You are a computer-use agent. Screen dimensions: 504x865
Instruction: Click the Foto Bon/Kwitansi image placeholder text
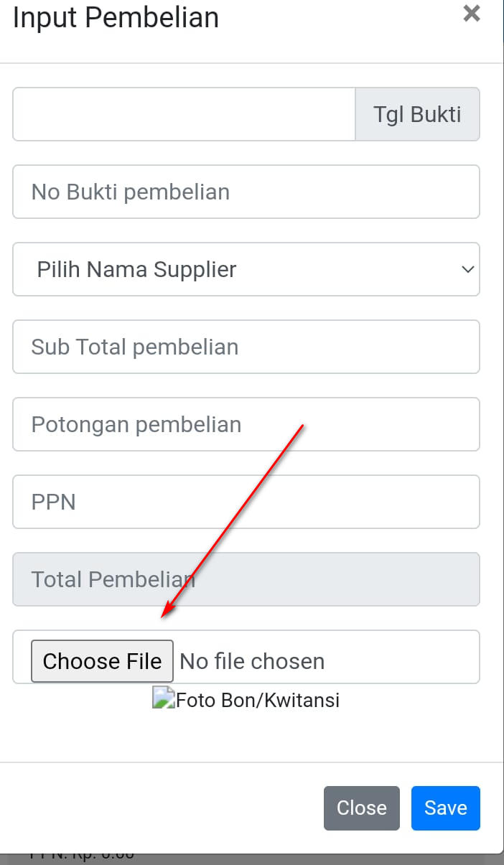pyautogui.click(x=258, y=700)
